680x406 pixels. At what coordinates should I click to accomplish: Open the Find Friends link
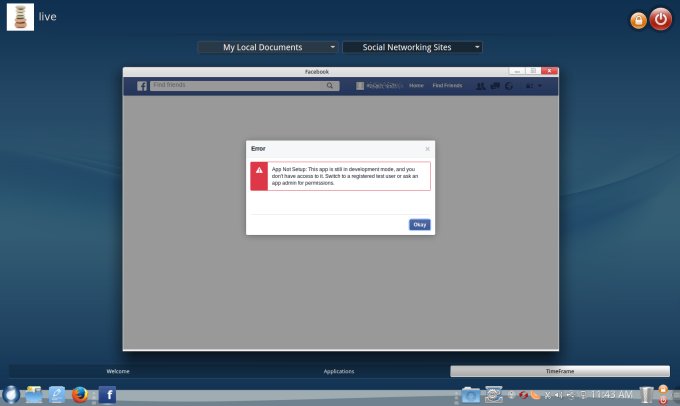click(447, 85)
